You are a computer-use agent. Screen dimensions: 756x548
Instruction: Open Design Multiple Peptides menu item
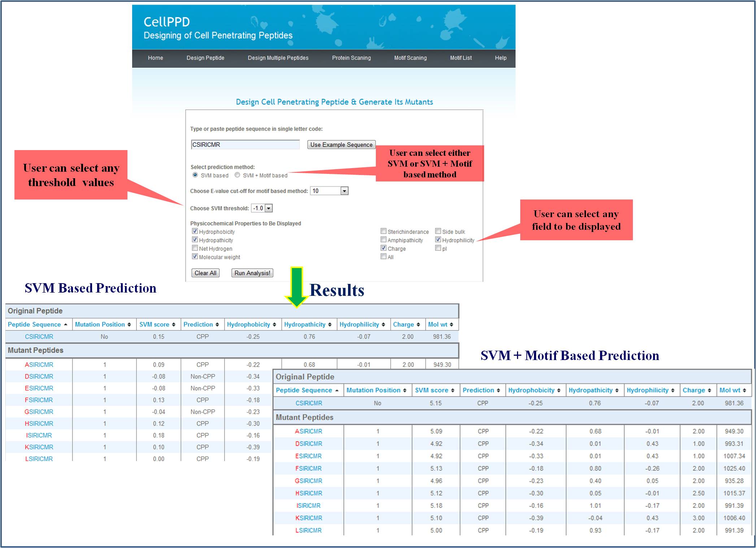click(x=278, y=58)
